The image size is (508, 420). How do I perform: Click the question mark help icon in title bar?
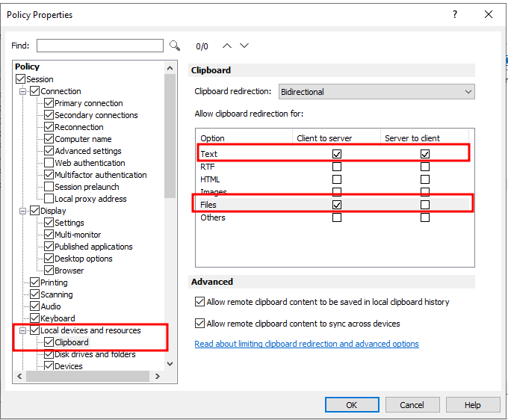coord(455,14)
